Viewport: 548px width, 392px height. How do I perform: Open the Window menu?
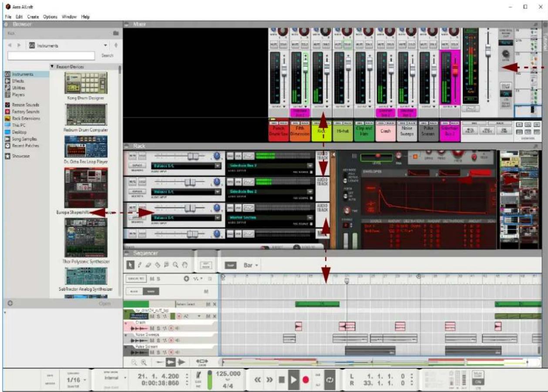[69, 17]
